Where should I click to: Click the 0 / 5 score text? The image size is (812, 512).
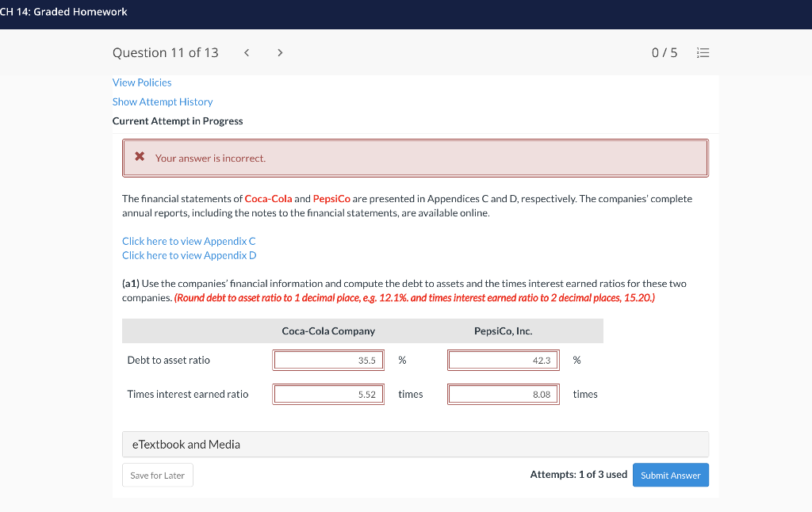pos(665,53)
